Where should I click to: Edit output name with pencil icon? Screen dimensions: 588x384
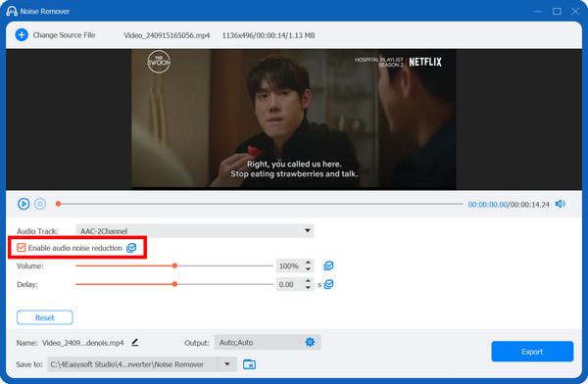135,342
